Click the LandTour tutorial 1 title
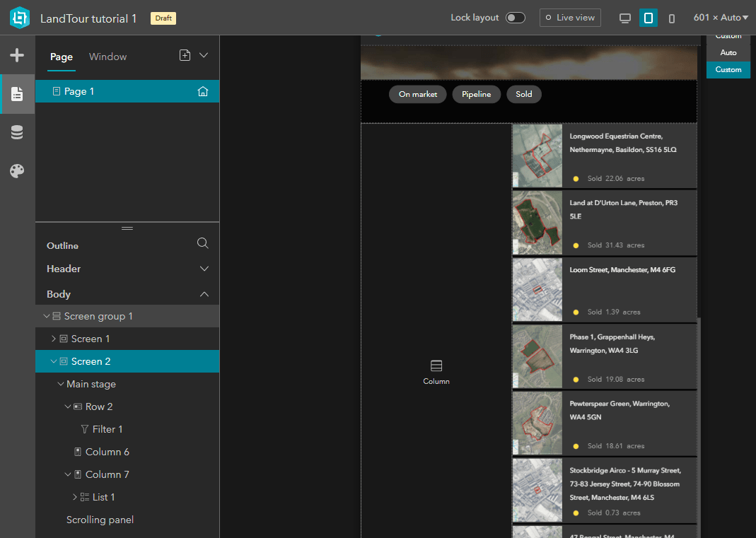The height and width of the screenshot is (538, 756). point(88,19)
